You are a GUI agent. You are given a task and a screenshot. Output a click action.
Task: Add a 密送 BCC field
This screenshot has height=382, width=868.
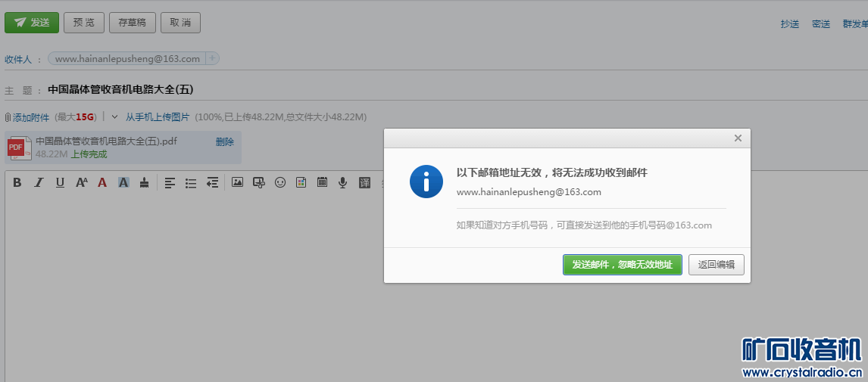coord(821,23)
